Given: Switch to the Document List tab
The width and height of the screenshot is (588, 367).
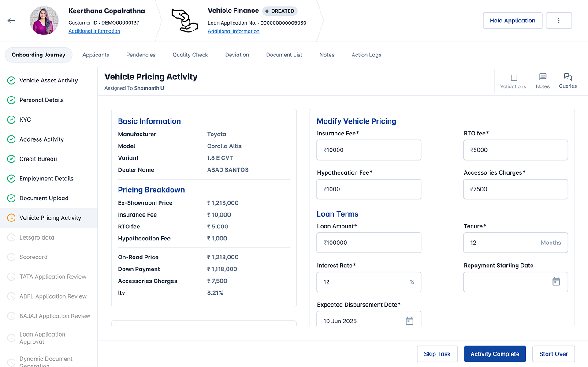Looking at the screenshot, I should tap(284, 55).
